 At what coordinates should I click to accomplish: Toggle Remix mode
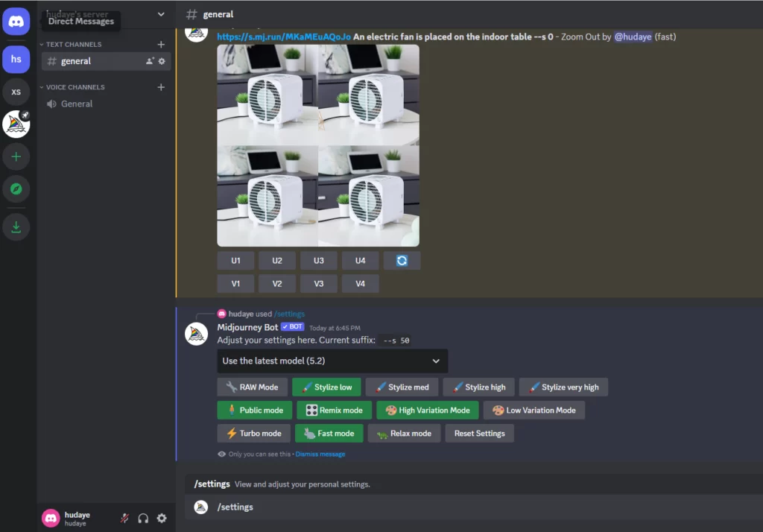335,411
